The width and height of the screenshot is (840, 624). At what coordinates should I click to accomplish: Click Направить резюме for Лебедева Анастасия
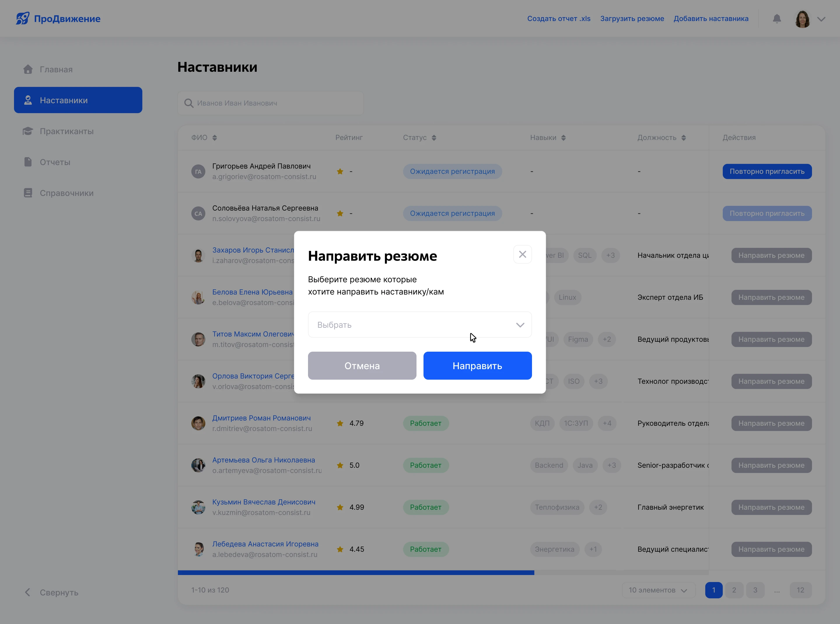pos(771,549)
